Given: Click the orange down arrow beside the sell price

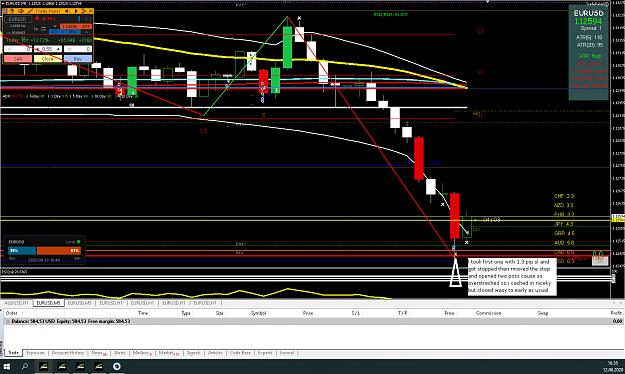Looking at the screenshot, I should (x=55, y=26).
